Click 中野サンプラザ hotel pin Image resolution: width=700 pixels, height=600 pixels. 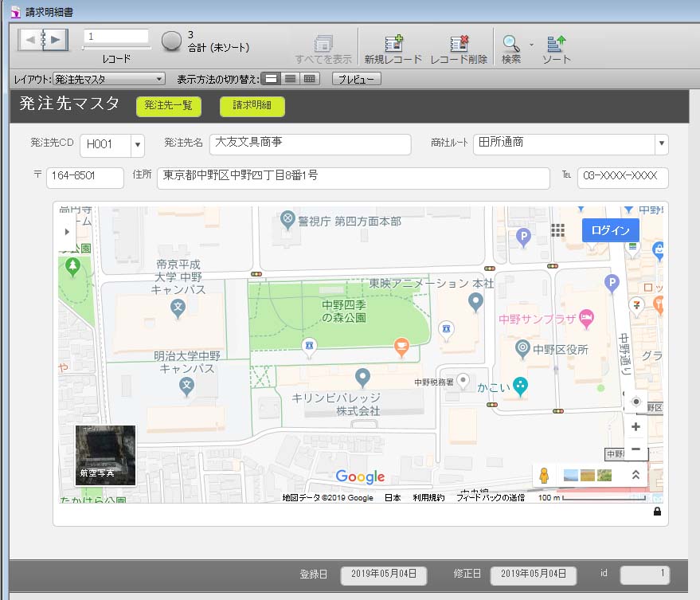click(586, 319)
